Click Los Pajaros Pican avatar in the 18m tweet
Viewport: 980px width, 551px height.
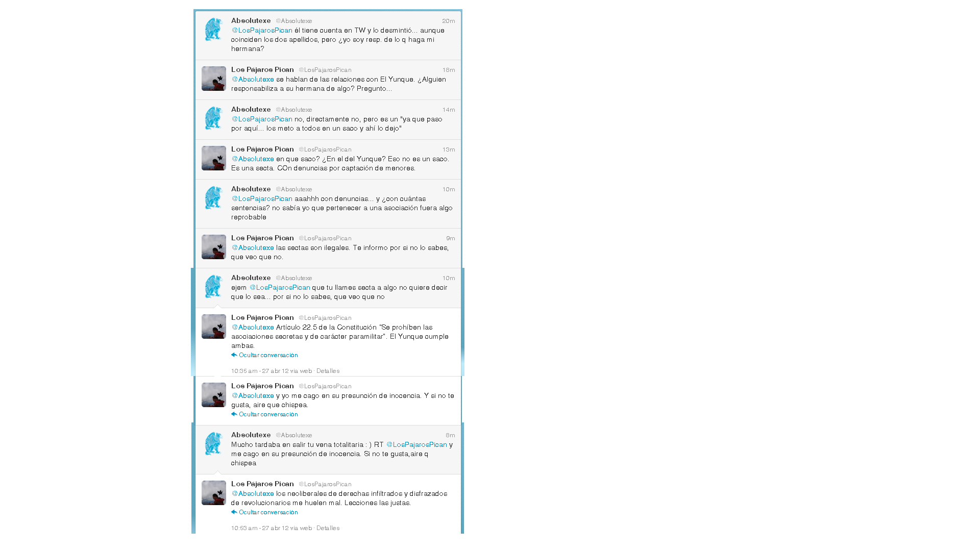(x=213, y=79)
